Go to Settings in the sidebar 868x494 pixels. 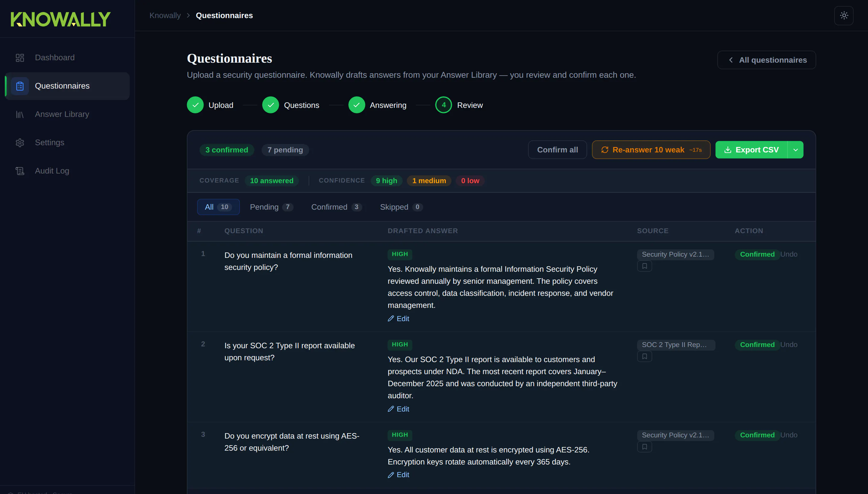pos(67,142)
